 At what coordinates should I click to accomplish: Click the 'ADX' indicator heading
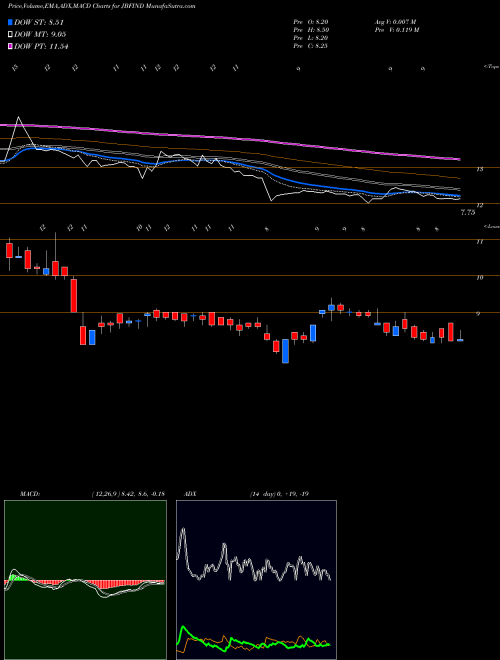click(x=191, y=494)
